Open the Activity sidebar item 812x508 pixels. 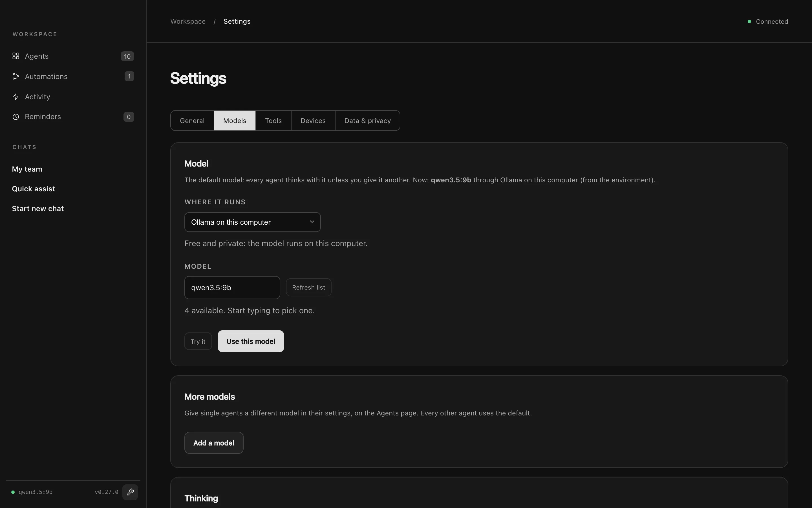pyautogui.click(x=73, y=97)
